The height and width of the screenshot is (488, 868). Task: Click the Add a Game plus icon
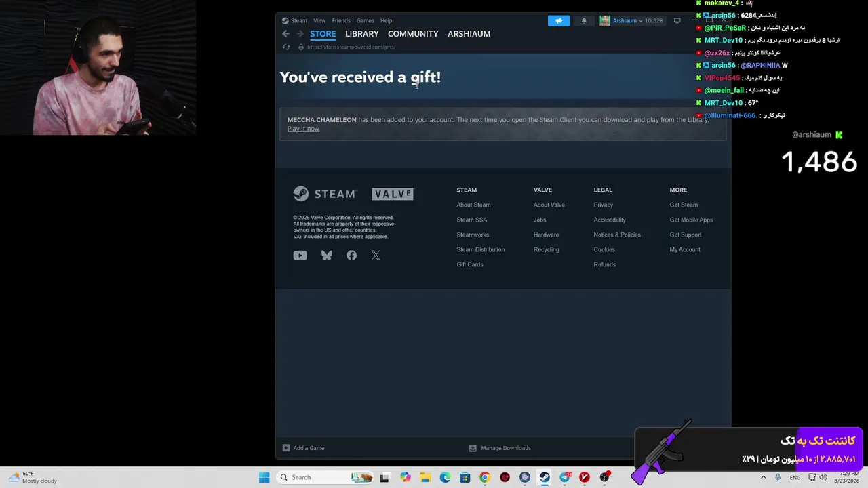[286, 448]
